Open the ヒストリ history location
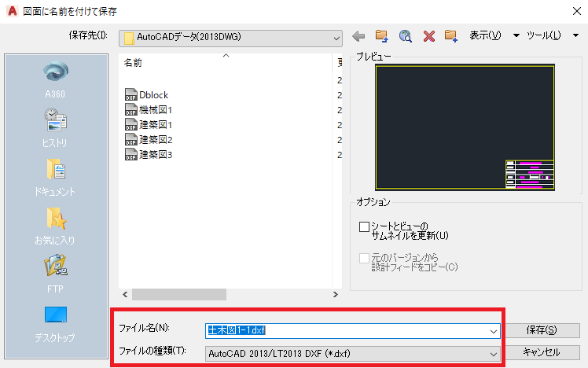Screen dimensions: 588x368 pyautogui.click(x=56, y=127)
